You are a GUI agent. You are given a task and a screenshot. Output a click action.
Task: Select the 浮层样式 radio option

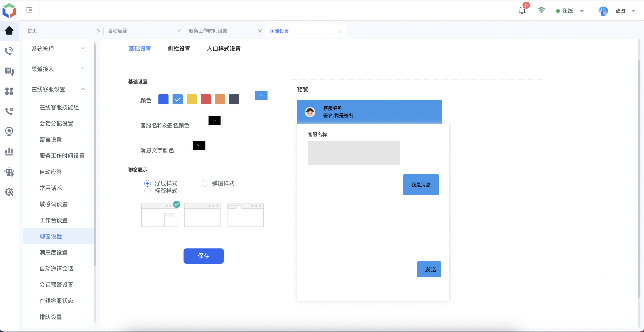pos(147,183)
